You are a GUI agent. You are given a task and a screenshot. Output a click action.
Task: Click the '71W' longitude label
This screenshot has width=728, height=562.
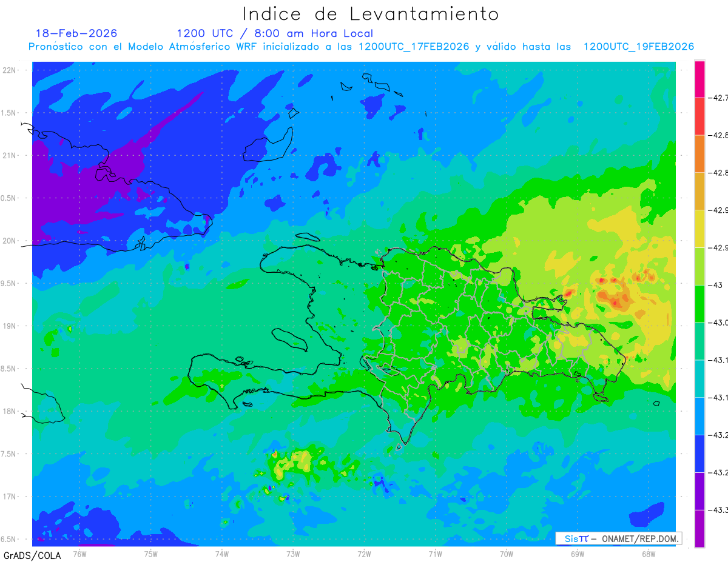tap(435, 554)
